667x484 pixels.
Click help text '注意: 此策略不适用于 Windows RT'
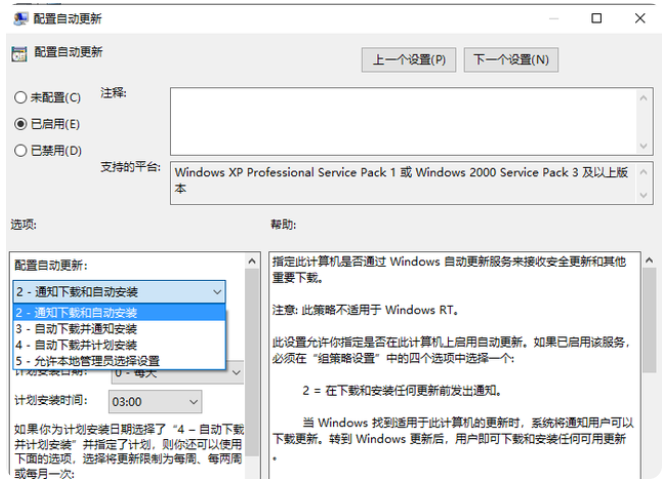365,310
